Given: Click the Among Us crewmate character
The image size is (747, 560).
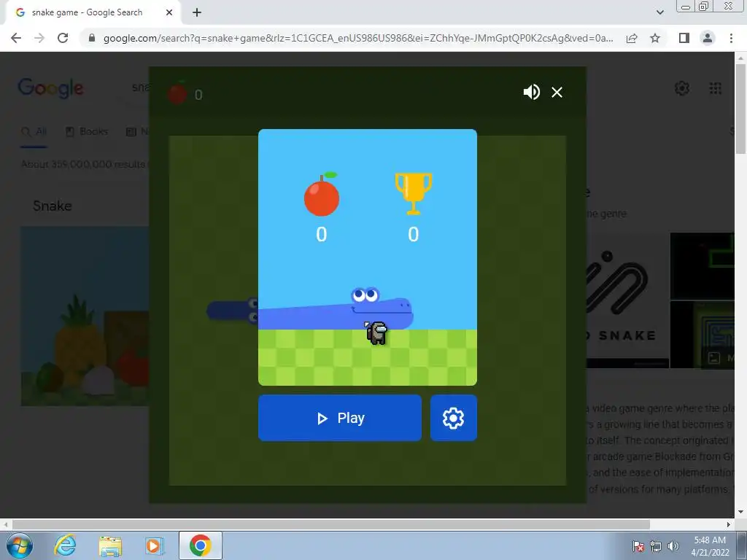Looking at the screenshot, I should (x=376, y=332).
